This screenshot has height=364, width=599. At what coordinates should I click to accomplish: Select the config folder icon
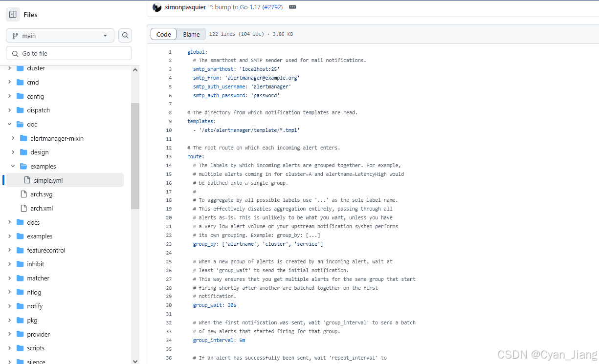(20, 96)
